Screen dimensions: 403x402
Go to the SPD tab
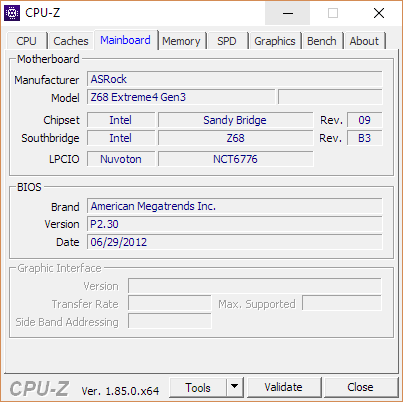(x=227, y=41)
